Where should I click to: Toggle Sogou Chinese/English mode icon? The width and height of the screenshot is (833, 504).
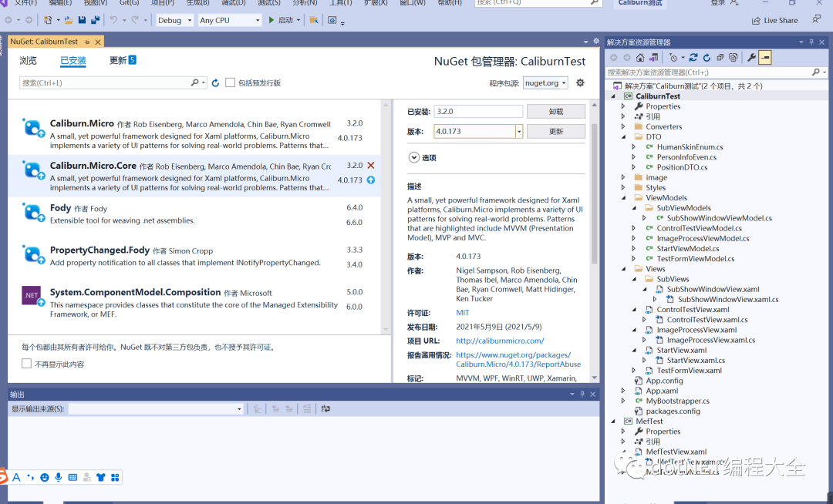pyautogui.click(x=16, y=478)
